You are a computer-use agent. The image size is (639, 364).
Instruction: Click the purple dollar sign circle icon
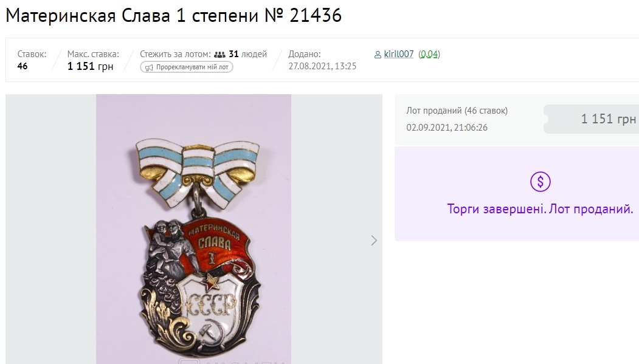pyautogui.click(x=541, y=182)
